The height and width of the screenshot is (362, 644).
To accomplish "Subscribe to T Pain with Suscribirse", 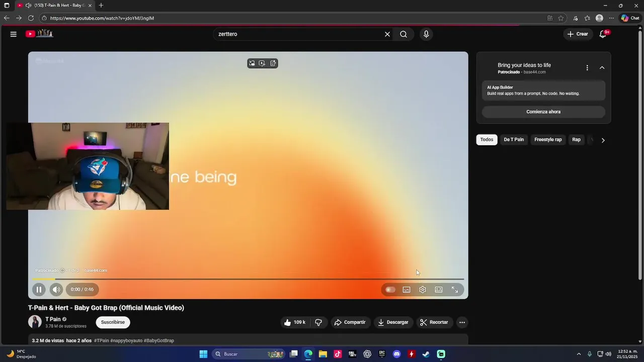I will (x=113, y=322).
